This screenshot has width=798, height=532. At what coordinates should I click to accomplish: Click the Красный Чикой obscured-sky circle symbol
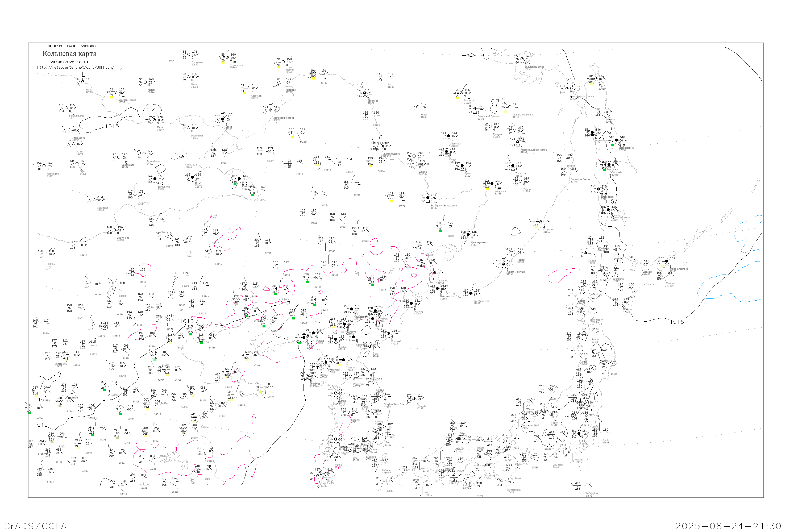coord(115,92)
